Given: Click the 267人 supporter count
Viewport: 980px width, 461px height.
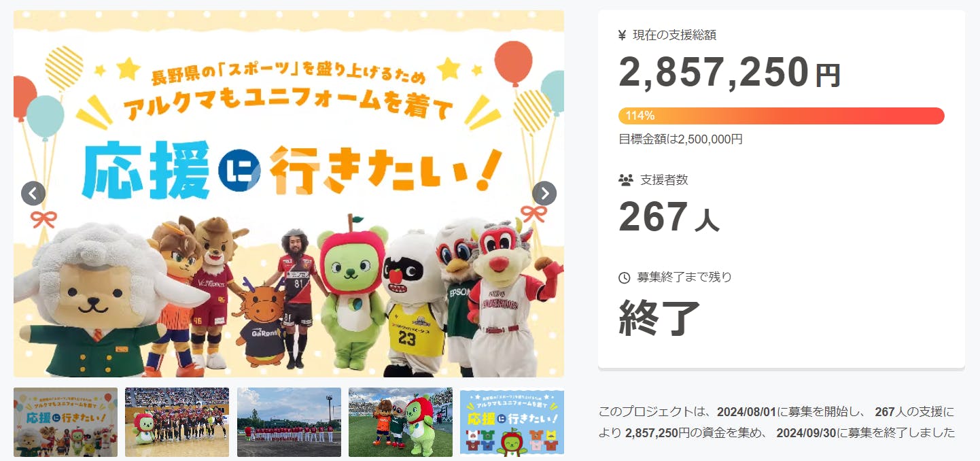Looking at the screenshot, I should 669,218.
